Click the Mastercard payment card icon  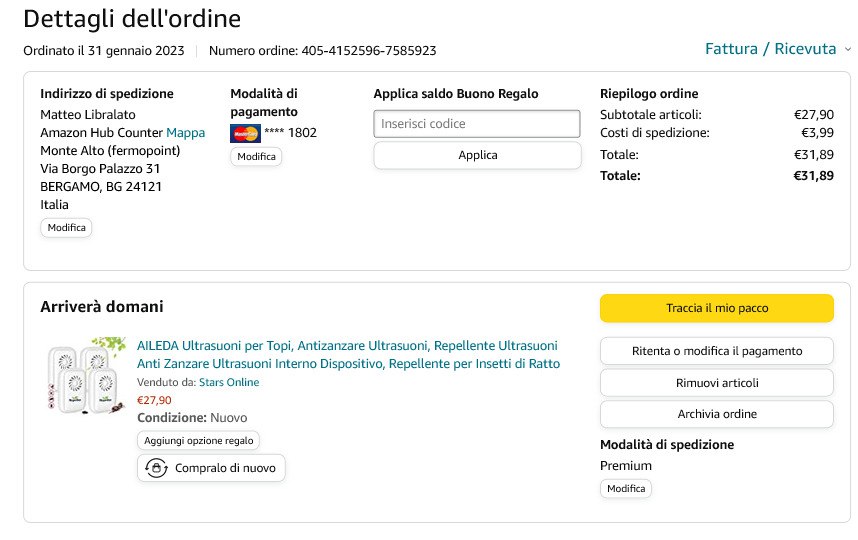(x=245, y=133)
